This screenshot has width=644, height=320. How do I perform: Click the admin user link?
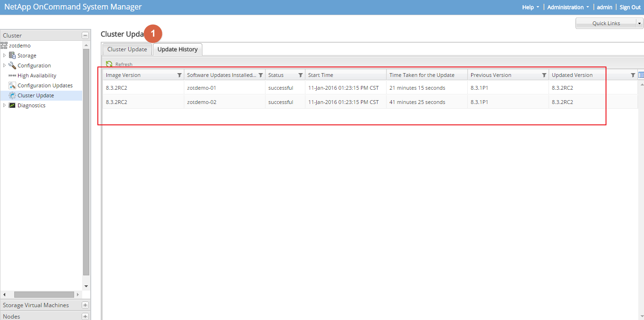click(x=605, y=7)
